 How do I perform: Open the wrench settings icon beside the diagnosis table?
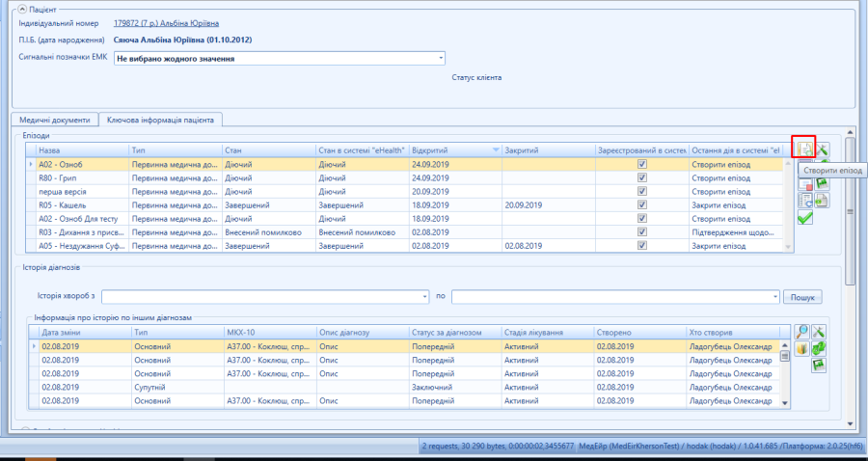819,332
